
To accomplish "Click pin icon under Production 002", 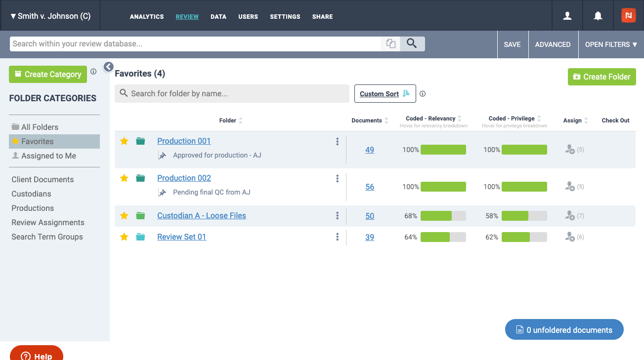I will click(162, 193).
